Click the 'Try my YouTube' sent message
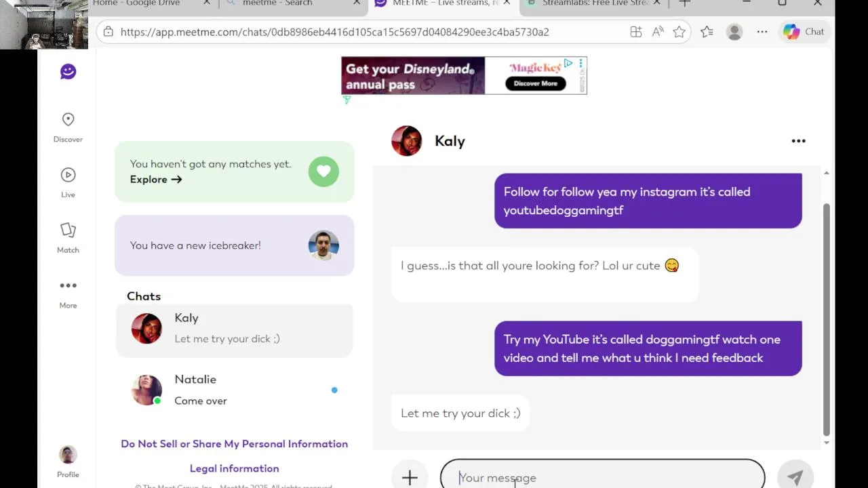This screenshot has width=868, height=488. tap(648, 348)
